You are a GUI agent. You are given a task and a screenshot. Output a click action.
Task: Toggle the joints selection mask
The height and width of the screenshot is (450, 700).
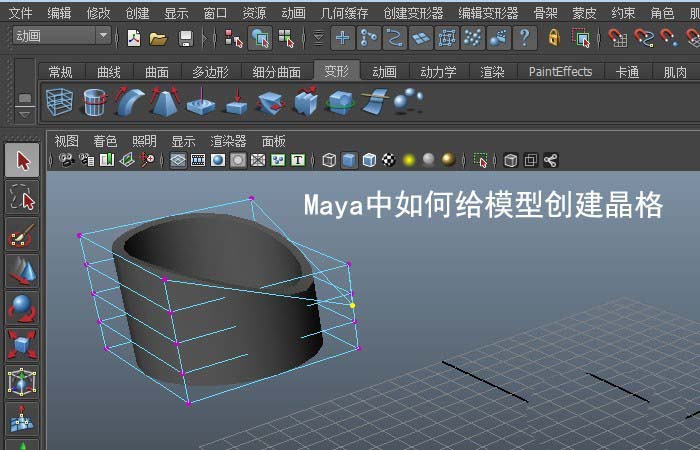coord(369,38)
